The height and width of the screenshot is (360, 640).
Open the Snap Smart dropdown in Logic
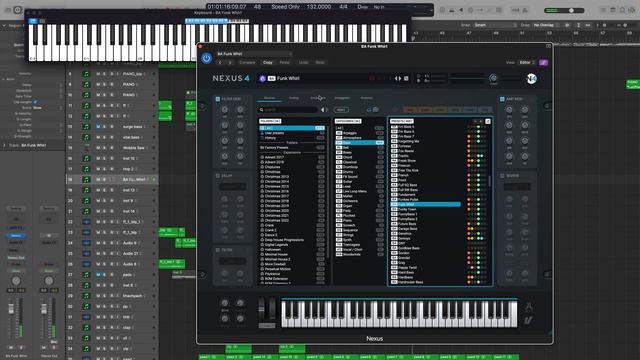[x=496, y=25]
